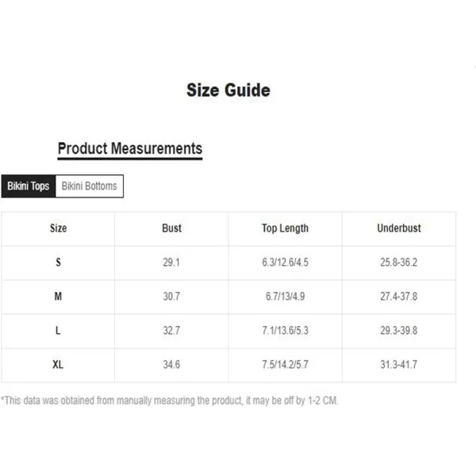
Task: Select the Bikini Tops tab
Action: tap(29, 186)
